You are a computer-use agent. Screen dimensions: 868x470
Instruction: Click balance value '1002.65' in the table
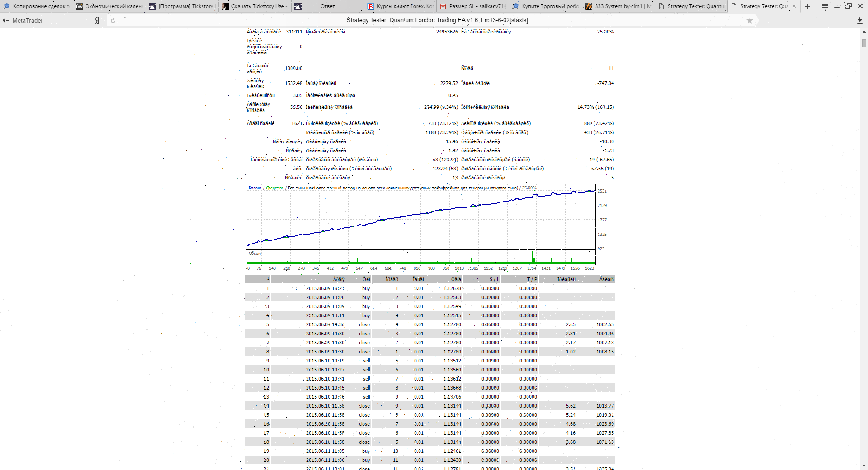[605, 324]
